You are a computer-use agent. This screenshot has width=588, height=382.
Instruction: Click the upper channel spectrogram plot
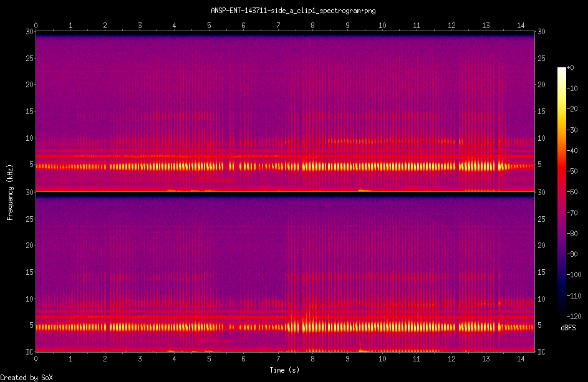[x=285, y=112]
